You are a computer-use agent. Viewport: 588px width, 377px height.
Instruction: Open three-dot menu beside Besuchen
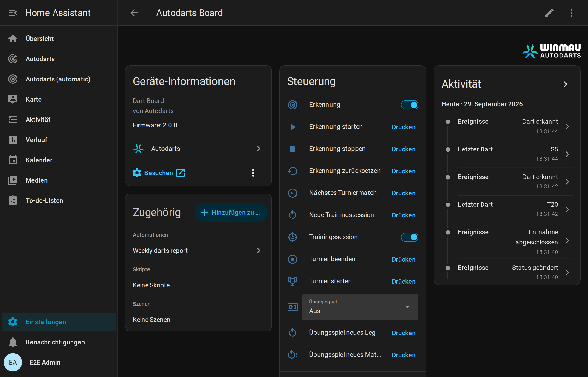pyautogui.click(x=253, y=173)
